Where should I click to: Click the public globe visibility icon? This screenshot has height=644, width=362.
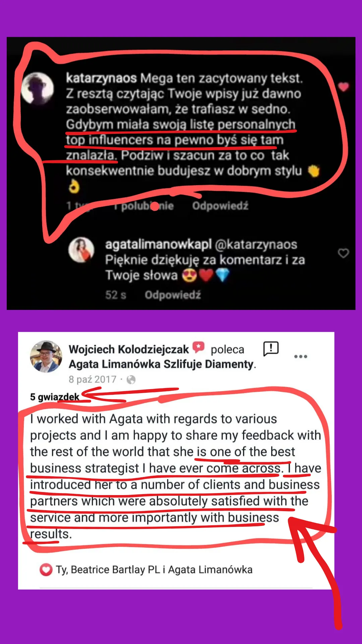coord(131,380)
